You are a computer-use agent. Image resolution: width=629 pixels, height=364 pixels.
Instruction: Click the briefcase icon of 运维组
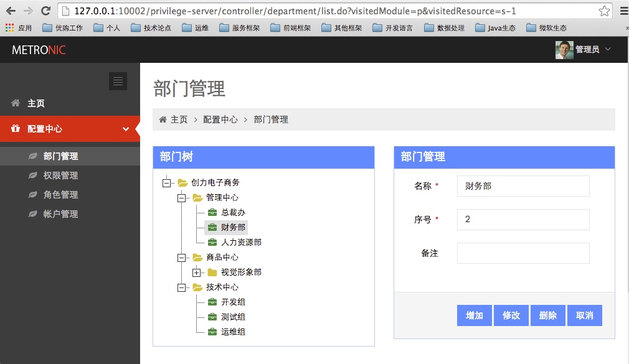pyautogui.click(x=212, y=332)
